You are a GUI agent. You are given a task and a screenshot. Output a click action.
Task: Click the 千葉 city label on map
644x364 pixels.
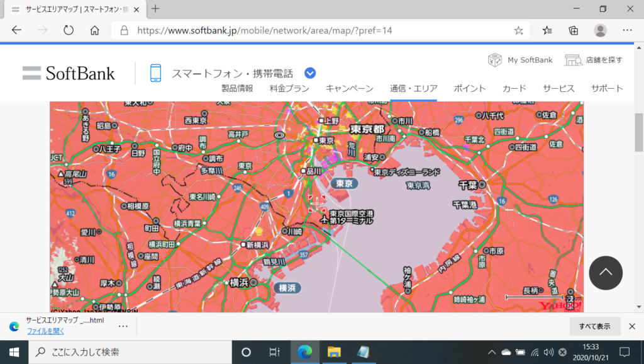point(468,185)
